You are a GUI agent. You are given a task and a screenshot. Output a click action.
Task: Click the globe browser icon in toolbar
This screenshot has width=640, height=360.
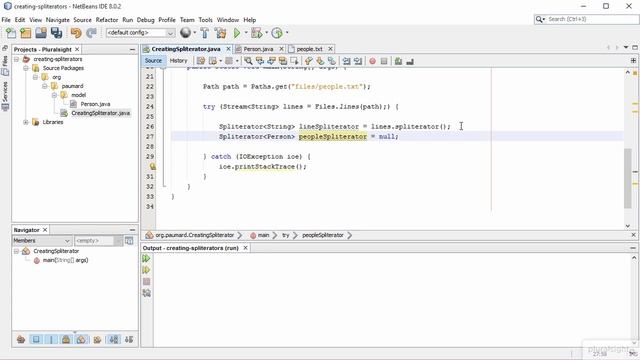click(x=185, y=32)
